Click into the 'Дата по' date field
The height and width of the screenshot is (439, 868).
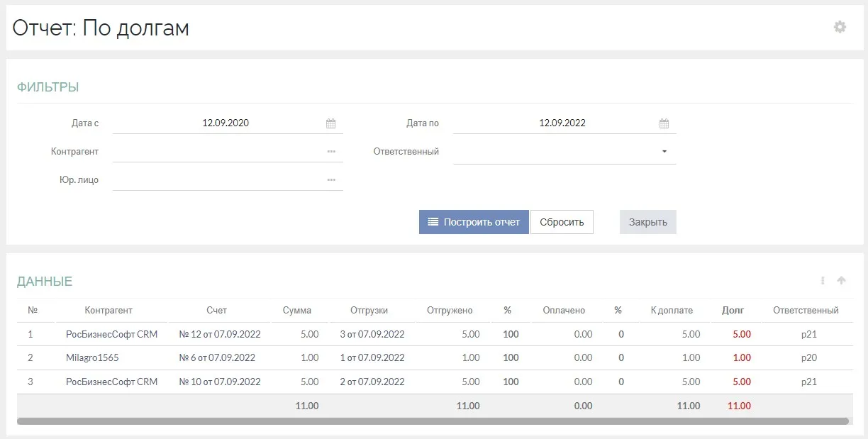coord(562,123)
